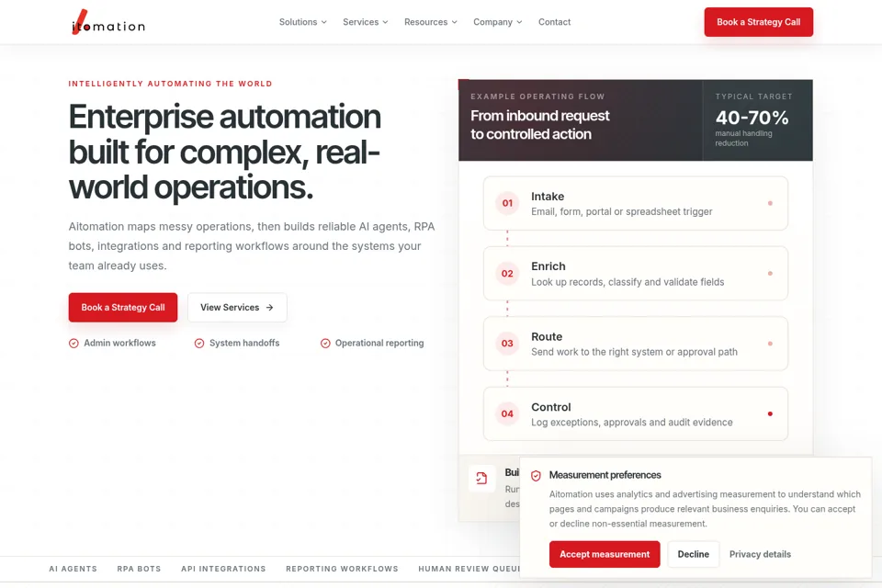Screen dimensions: 882x588
Task: Select the 01 Intake step badge
Action: pyautogui.click(x=507, y=203)
